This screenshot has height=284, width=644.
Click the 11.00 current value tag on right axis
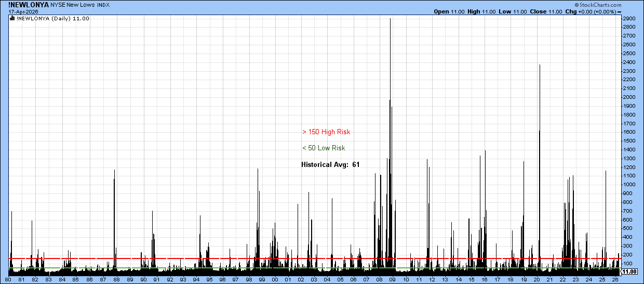[x=629, y=272]
